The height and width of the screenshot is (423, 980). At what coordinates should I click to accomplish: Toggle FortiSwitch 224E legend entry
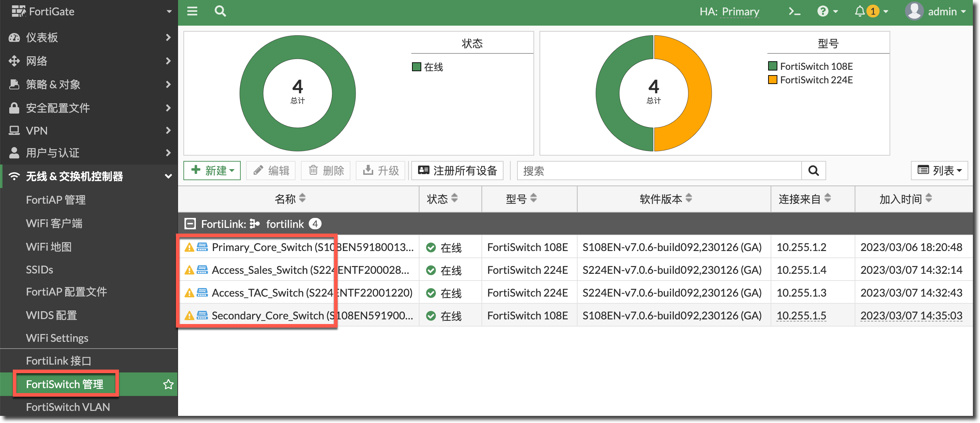click(x=811, y=80)
